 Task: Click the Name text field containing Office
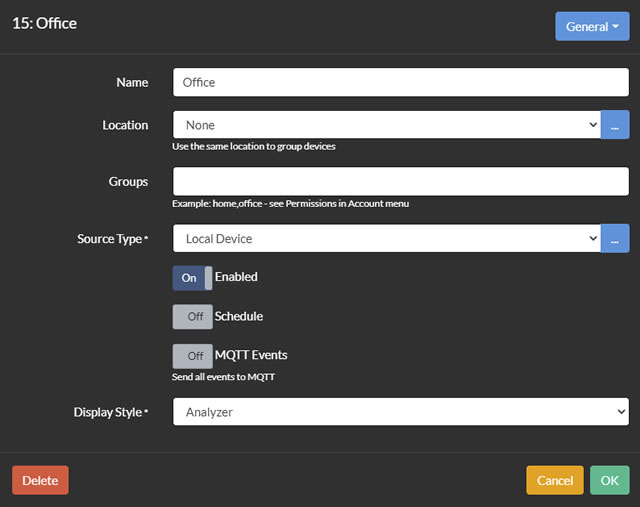400,82
